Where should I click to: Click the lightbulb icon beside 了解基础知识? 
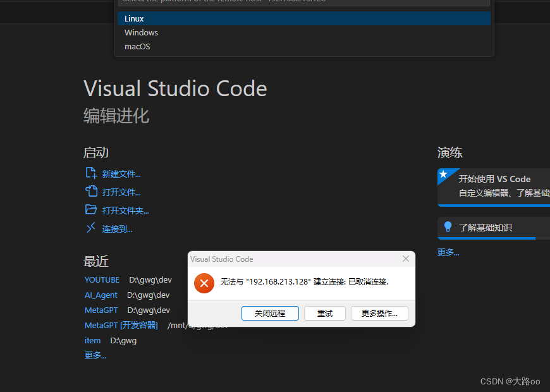(x=448, y=227)
